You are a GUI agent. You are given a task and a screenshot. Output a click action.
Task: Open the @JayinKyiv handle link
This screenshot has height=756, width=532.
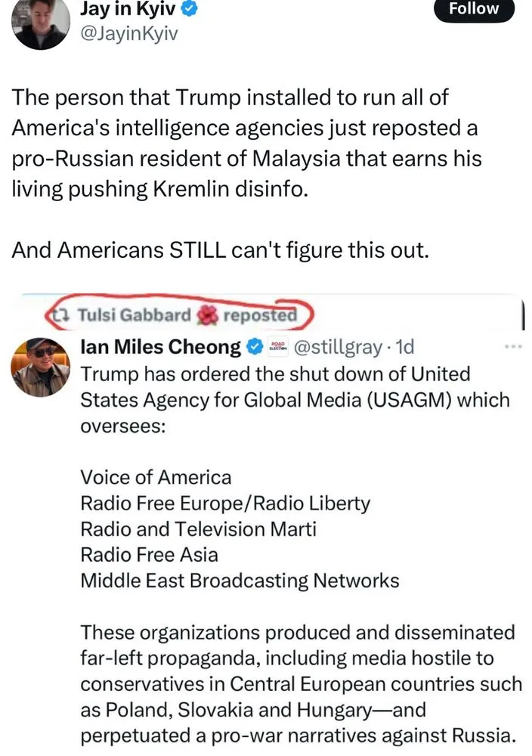128,35
